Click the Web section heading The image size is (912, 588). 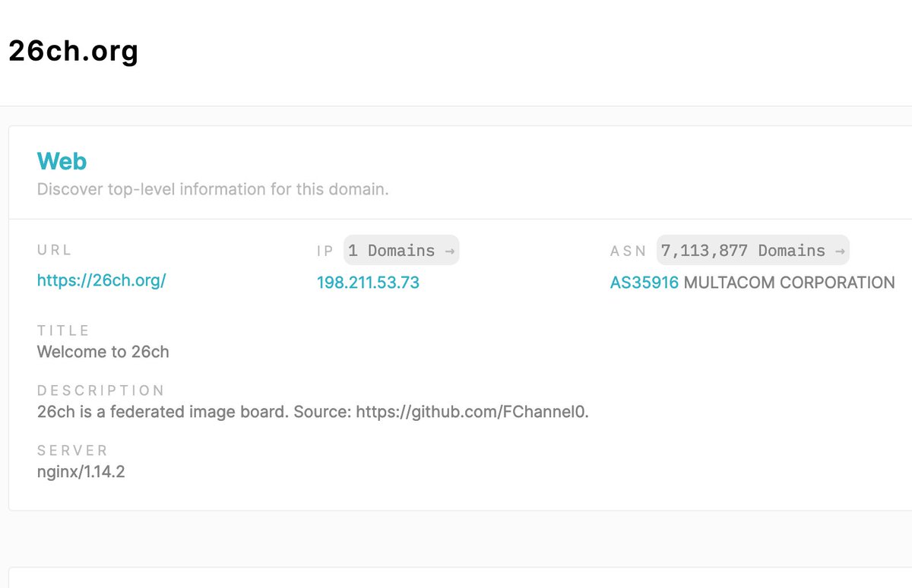click(62, 161)
